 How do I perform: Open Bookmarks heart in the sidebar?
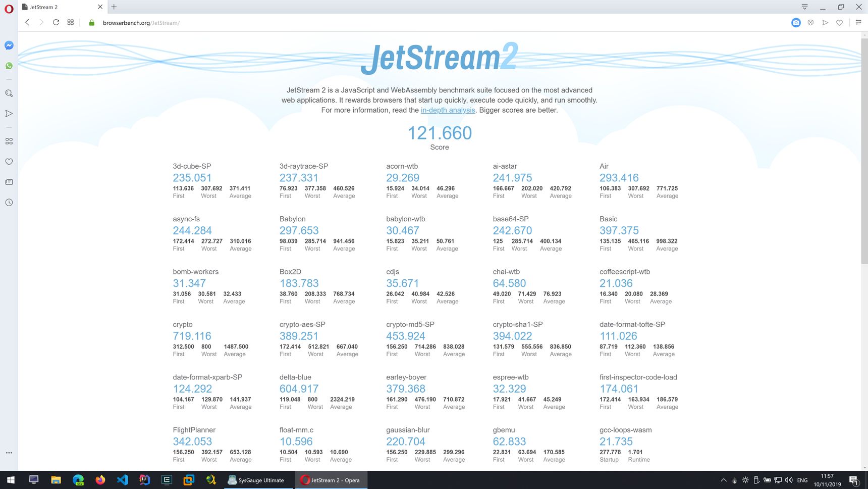click(9, 162)
